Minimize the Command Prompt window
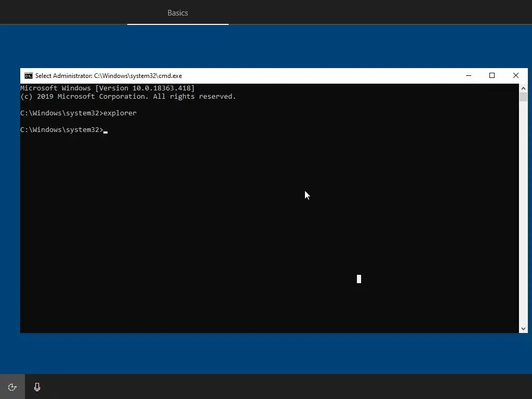The height and width of the screenshot is (399, 532). (x=469, y=76)
